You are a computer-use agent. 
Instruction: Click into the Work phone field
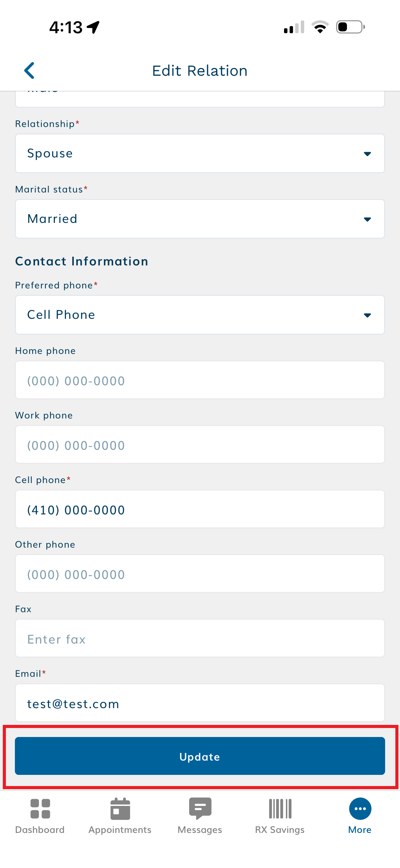coord(200,445)
